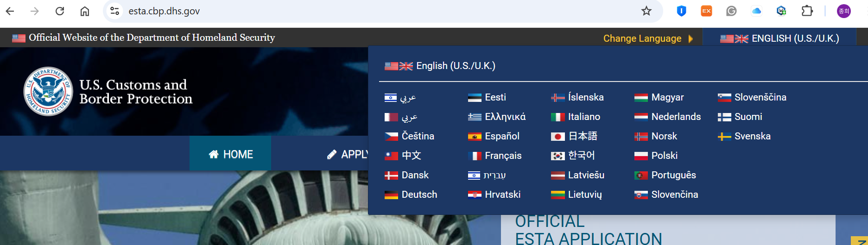Viewport: 868px width, 245px height.
Task: Switch language to Suomi
Action: coord(740,117)
